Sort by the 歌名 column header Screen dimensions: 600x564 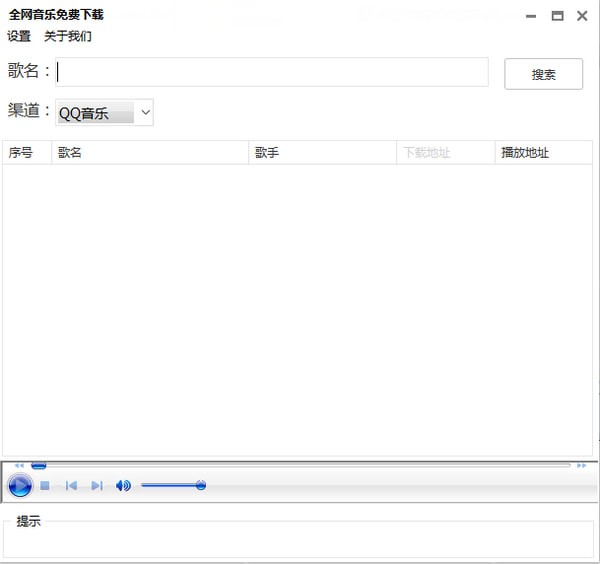tap(150, 153)
